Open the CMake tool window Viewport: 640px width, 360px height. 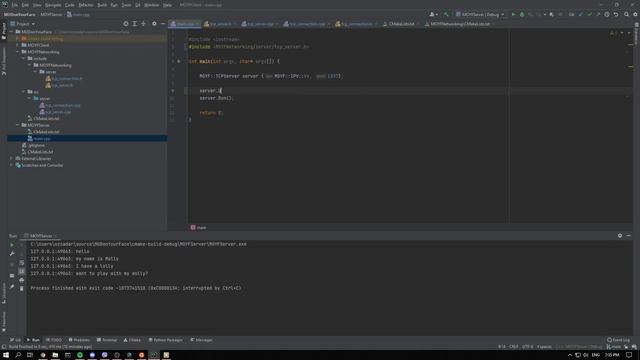(132, 340)
